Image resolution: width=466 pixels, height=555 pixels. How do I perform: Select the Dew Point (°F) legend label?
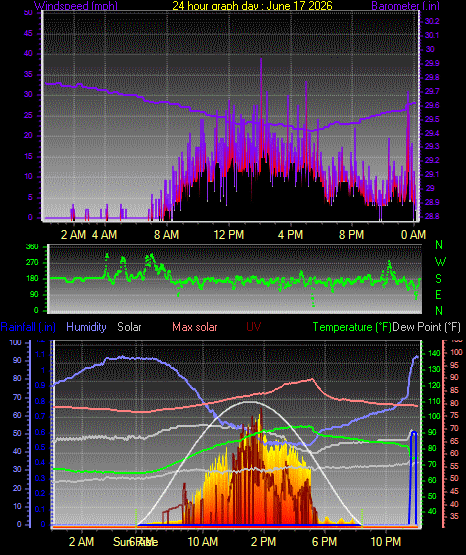point(427,327)
